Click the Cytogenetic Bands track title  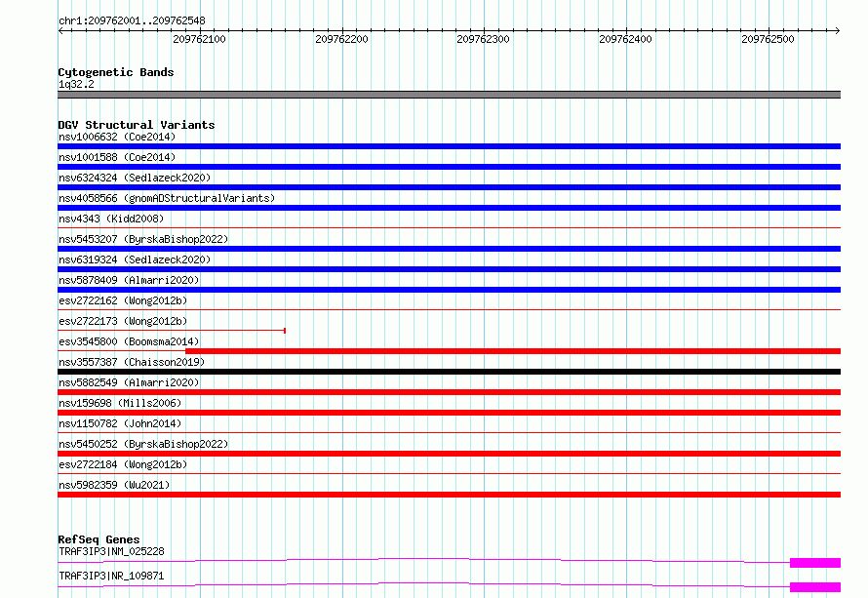(116, 72)
